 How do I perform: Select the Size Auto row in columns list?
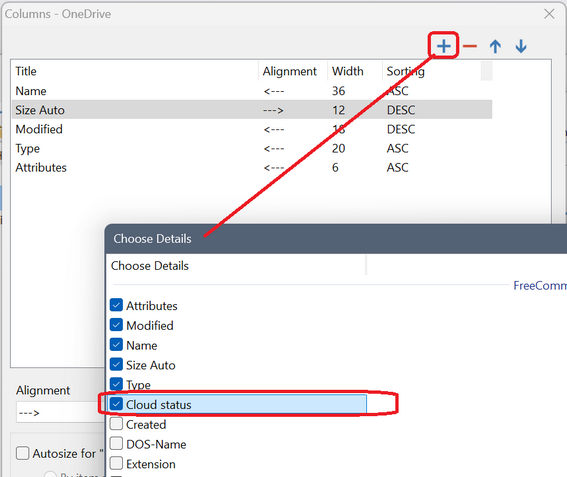[x=252, y=110]
